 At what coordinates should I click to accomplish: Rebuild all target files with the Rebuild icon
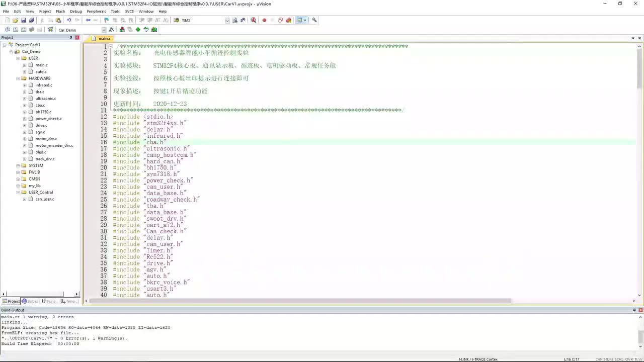click(23, 30)
